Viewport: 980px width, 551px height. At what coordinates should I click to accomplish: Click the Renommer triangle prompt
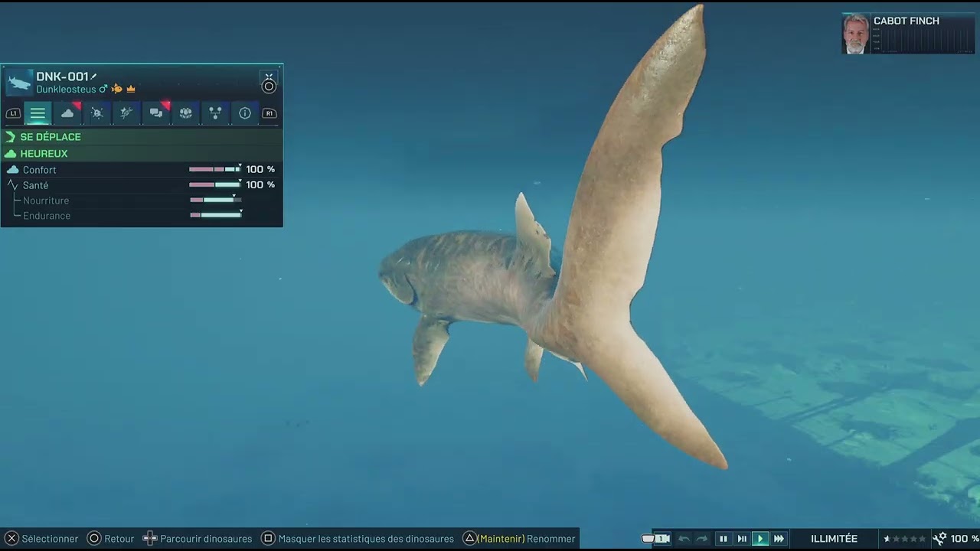[520, 539]
